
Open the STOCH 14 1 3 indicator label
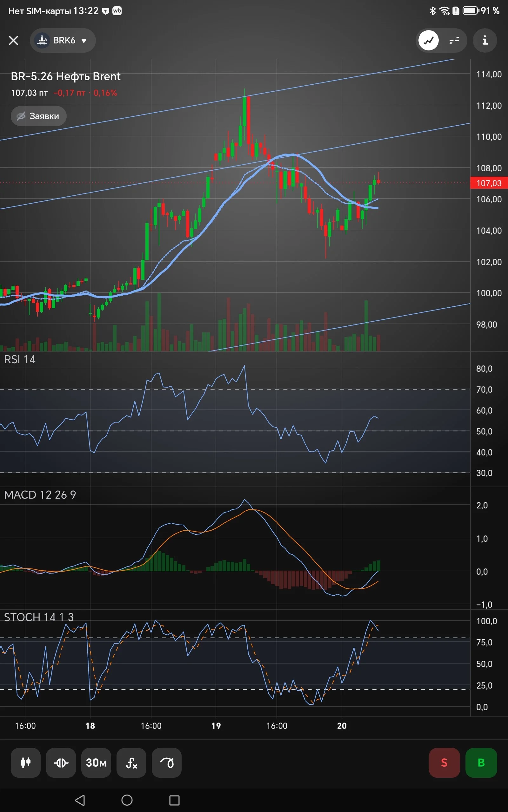coord(39,617)
